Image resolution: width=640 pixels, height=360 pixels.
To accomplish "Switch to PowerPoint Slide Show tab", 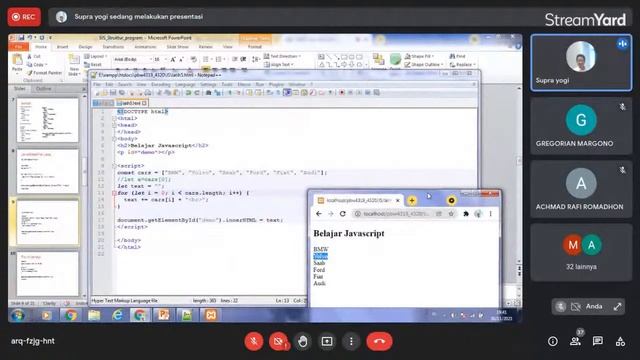I will click(178, 47).
